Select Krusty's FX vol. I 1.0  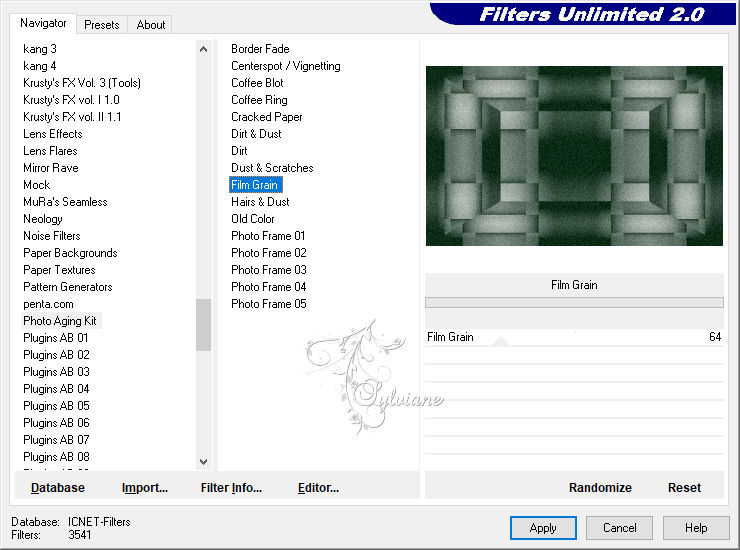(x=71, y=100)
